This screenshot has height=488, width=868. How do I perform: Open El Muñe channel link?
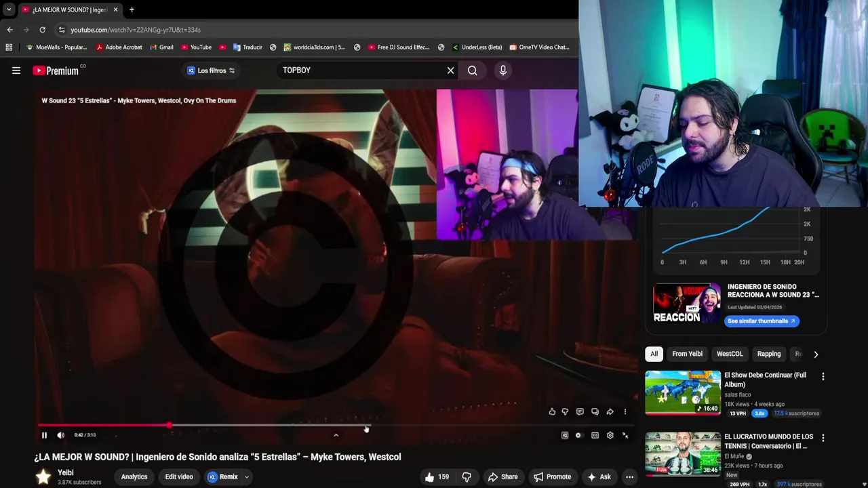(734, 456)
